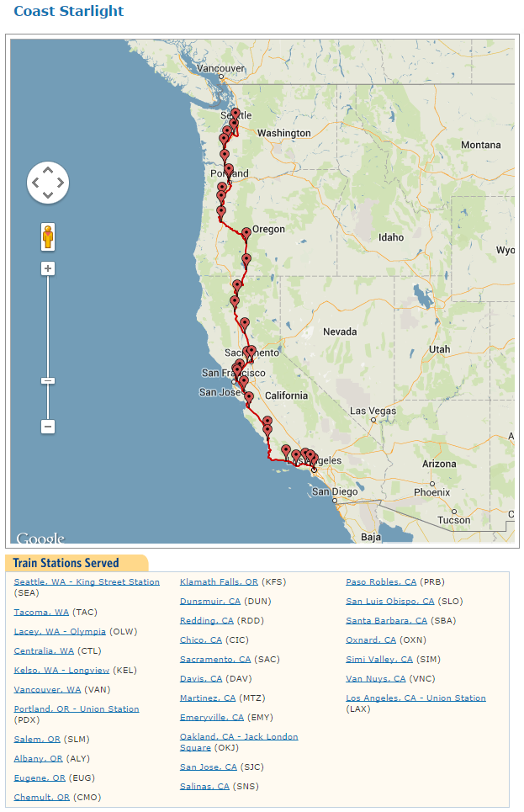Open Oakland, CA - Jack London Square link
The width and height of the screenshot is (524, 812).
(x=239, y=742)
